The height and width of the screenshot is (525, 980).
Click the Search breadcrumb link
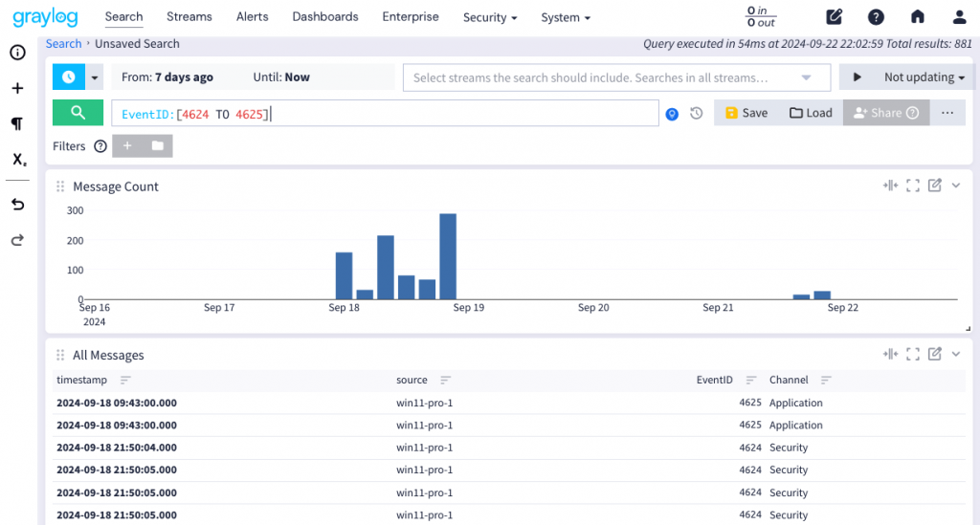pos(64,44)
